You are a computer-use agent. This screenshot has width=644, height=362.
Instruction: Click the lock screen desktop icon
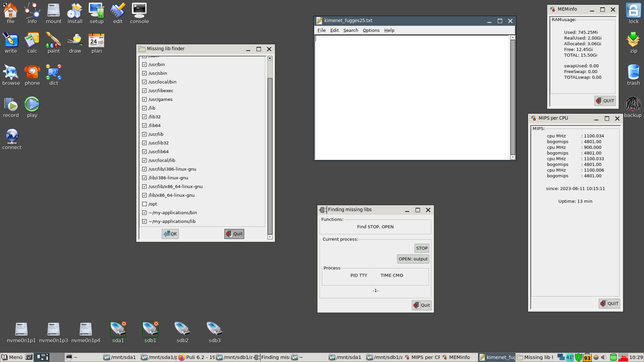click(633, 13)
